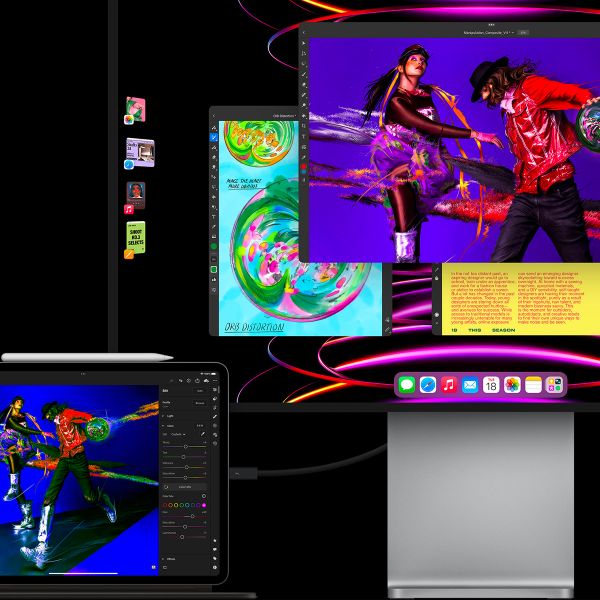
Task: Select the Type tool in the Orb Distortion window
Action: click(214, 217)
